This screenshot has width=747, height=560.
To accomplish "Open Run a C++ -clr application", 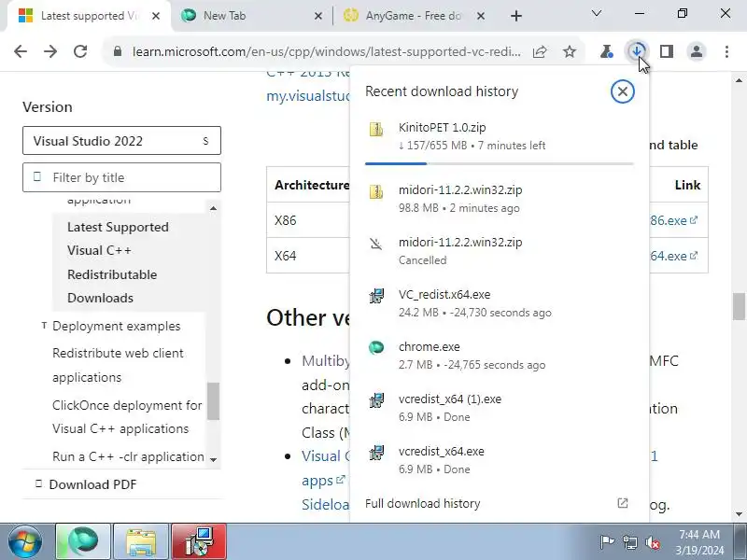I will point(128,456).
